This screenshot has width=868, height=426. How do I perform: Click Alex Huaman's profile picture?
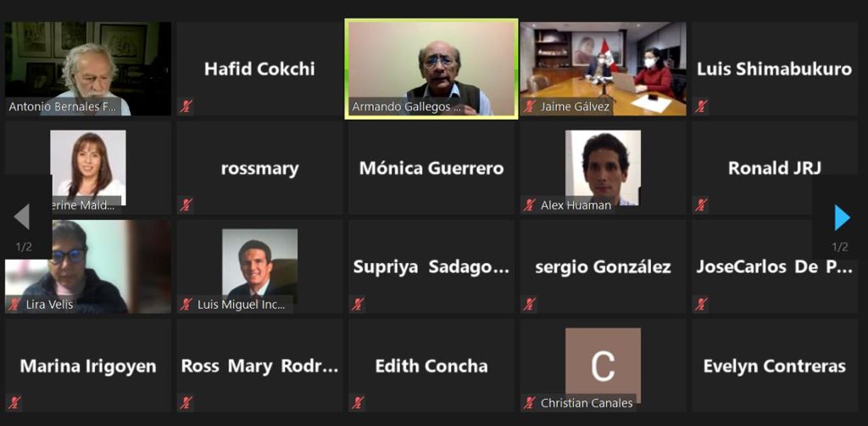(x=603, y=167)
